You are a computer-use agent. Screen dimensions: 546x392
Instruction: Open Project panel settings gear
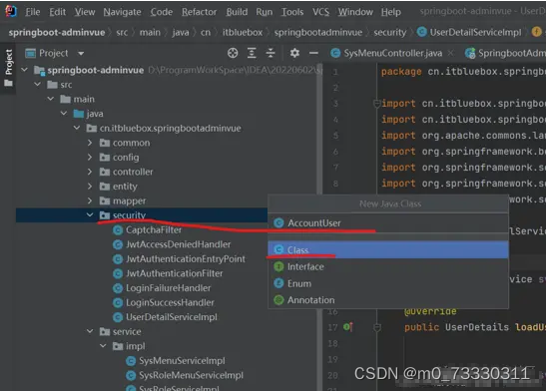[294, 53]
